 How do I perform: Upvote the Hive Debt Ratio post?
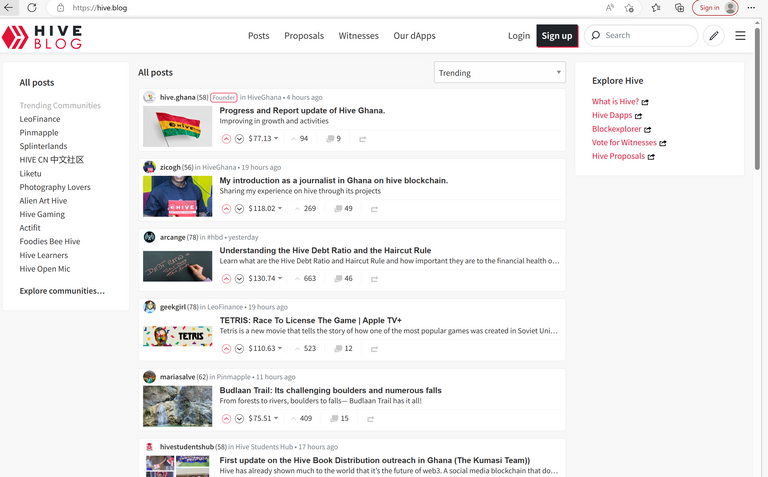coord(226,279)
